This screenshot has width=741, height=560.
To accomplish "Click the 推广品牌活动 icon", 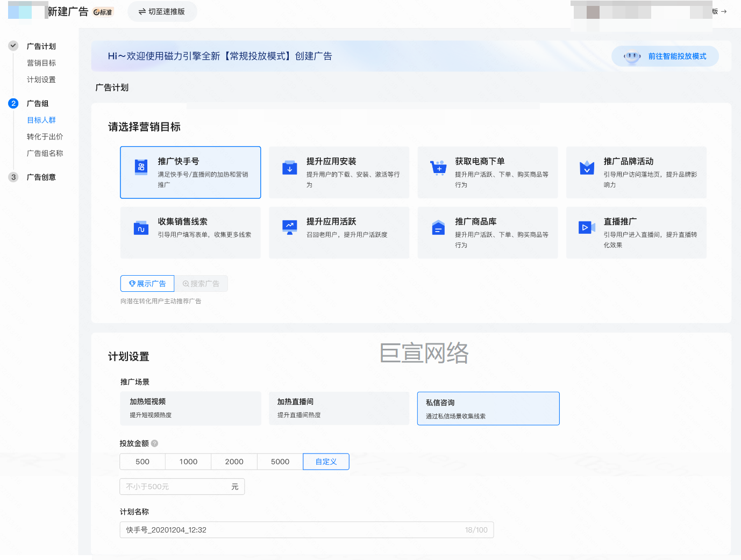I will 587,168.
